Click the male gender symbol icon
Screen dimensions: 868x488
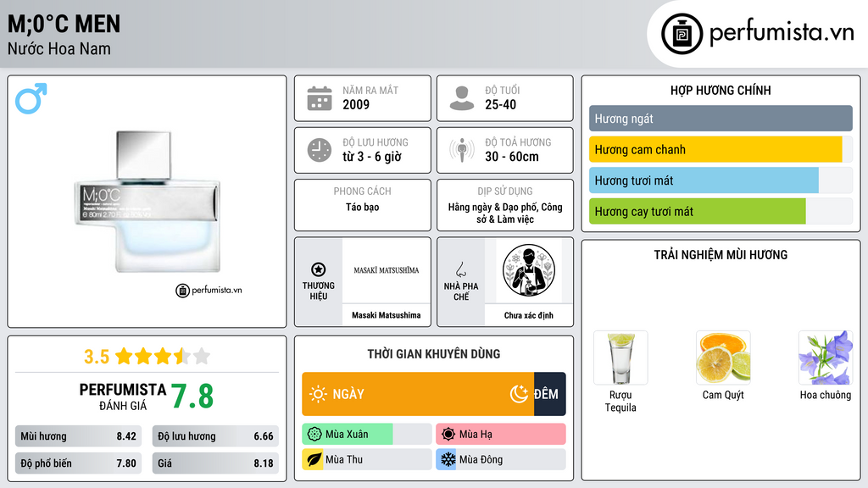[31, 98]
